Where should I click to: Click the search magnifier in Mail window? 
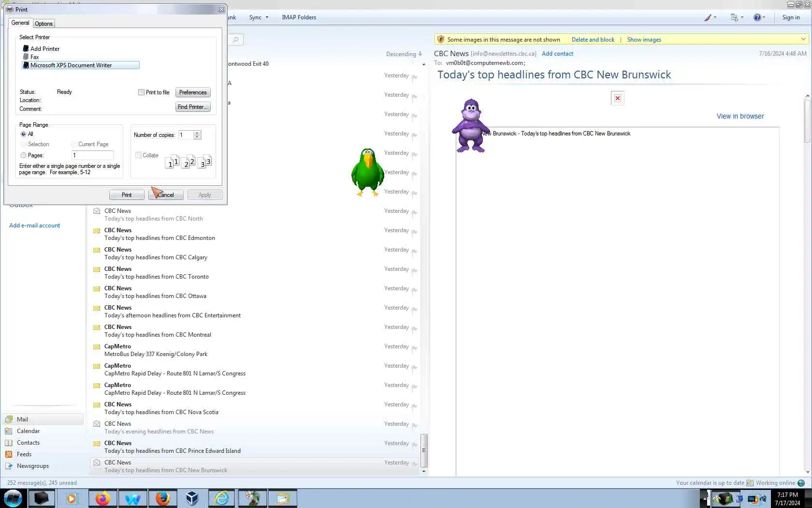click(x=235, y=40)
